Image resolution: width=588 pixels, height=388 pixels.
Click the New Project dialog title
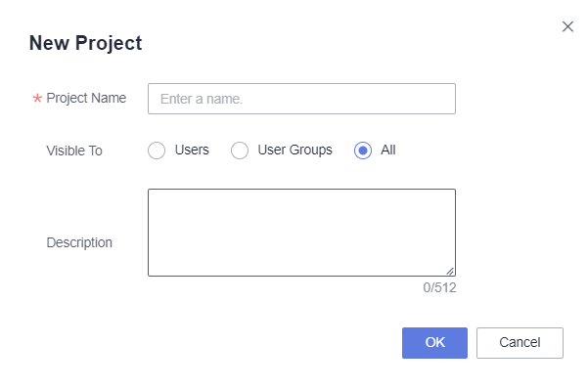[85, 43]
